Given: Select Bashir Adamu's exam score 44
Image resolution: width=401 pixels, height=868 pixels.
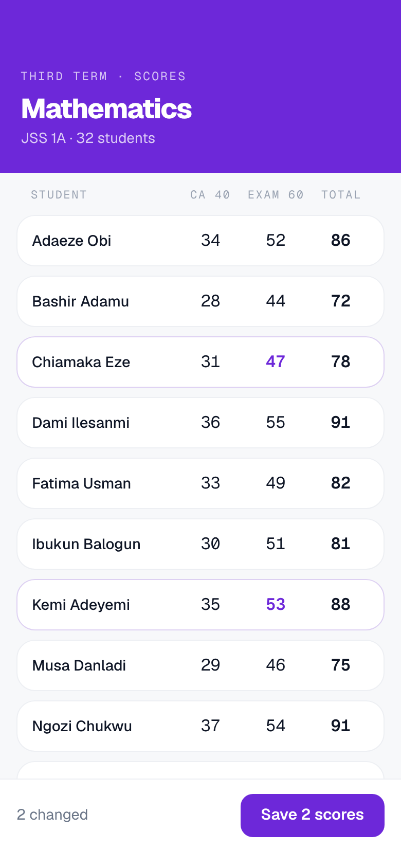Looking at the screenshot, I should pos(276,301).
